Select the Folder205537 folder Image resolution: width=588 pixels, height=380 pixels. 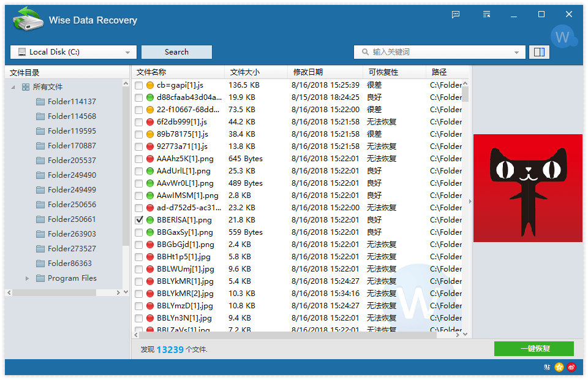66,161
